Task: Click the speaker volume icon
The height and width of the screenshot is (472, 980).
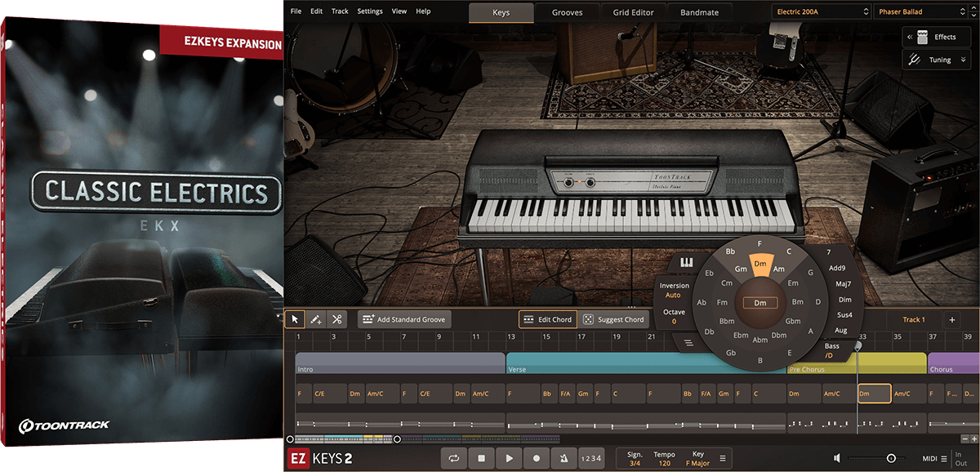Action: 837,459
